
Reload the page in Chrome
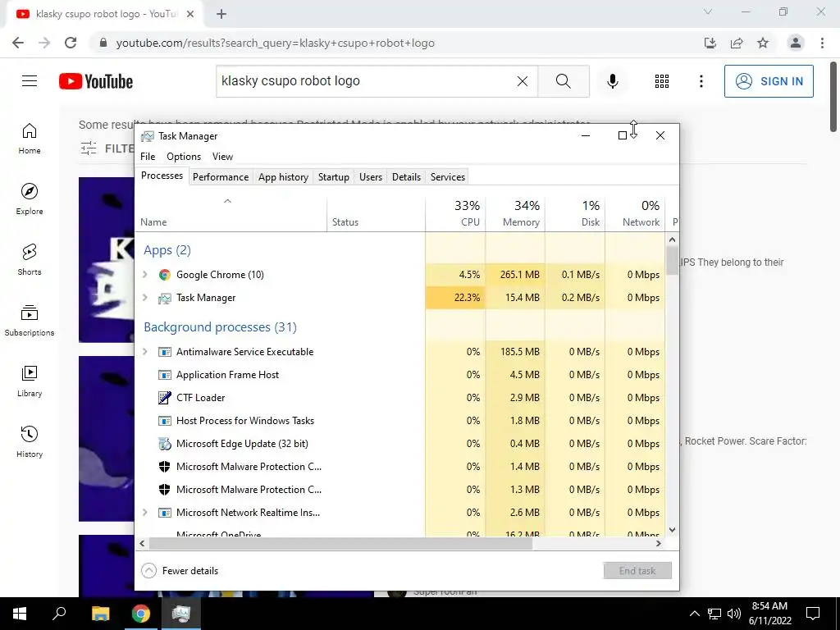click(71, 43)
